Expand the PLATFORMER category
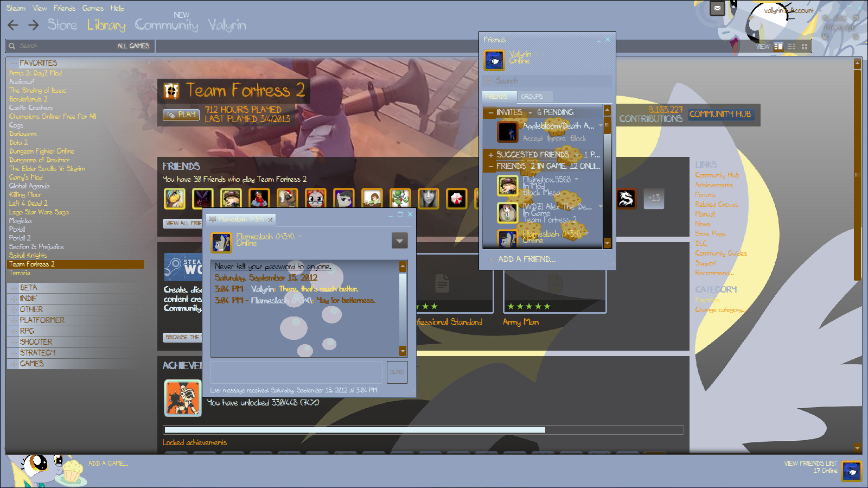Screen dimensions: 868x488 pos(14,320)
